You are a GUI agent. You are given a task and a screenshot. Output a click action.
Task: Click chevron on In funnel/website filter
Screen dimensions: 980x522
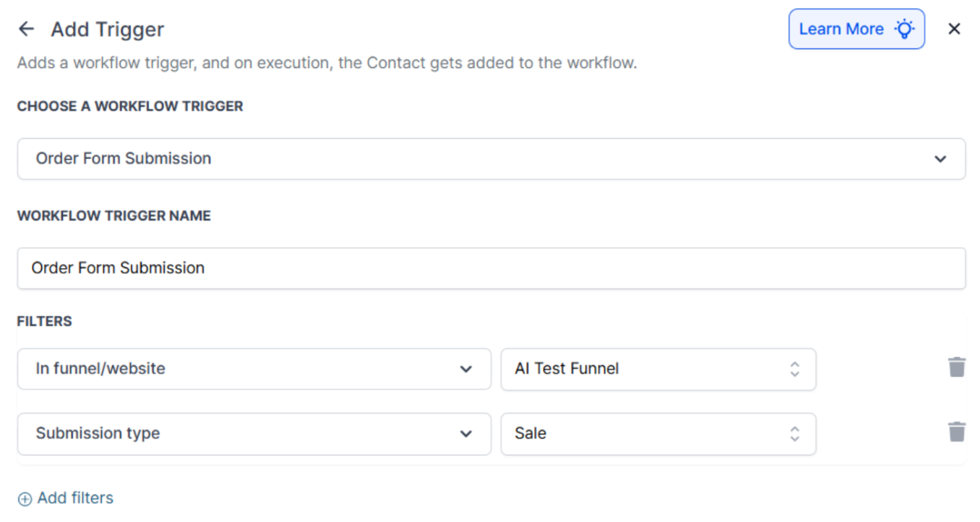click(x=466, y=369)
